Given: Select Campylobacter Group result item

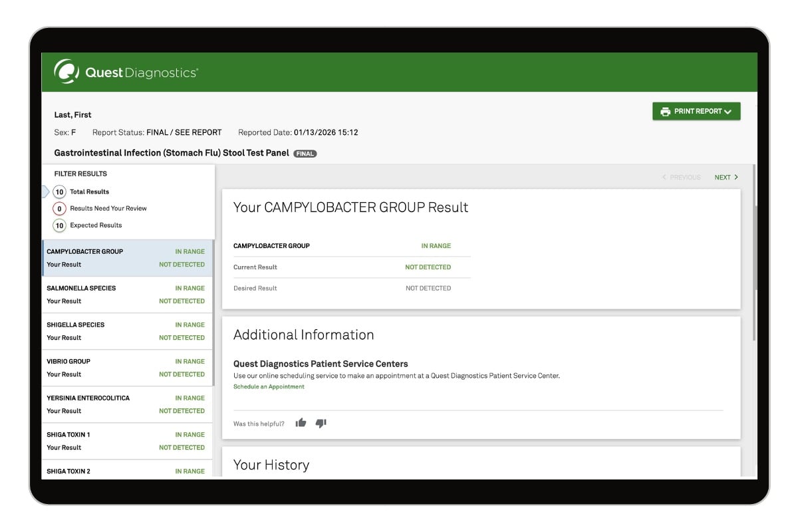Looking at the screenshot, I should [x=126, y=258].
